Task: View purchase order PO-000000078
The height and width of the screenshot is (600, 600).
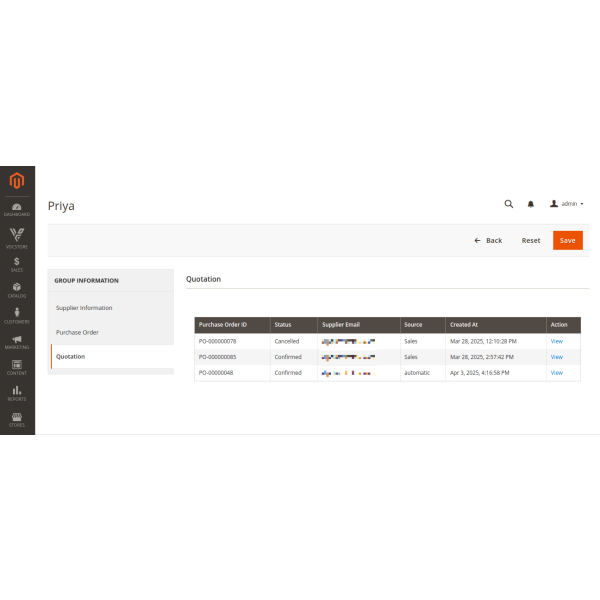Action: pyautogui.click(x=556, y=341)
